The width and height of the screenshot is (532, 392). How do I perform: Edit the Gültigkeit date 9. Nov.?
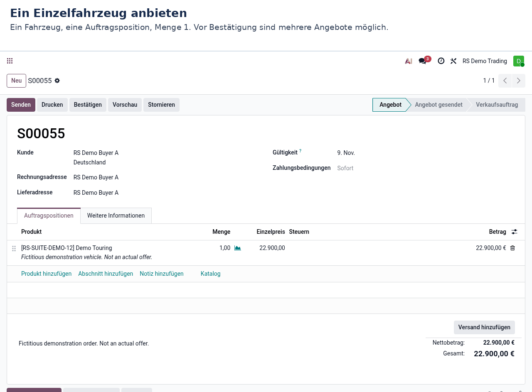346,153
